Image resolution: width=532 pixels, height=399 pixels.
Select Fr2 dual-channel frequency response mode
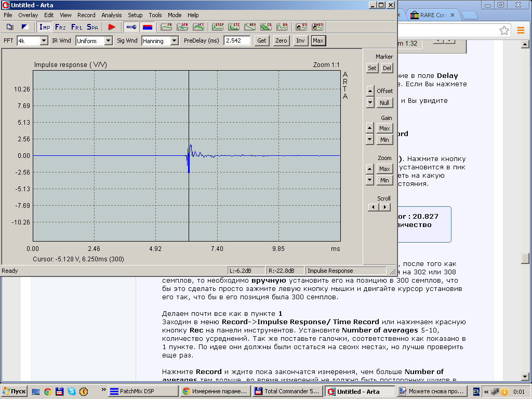click(x=60, y=27)
